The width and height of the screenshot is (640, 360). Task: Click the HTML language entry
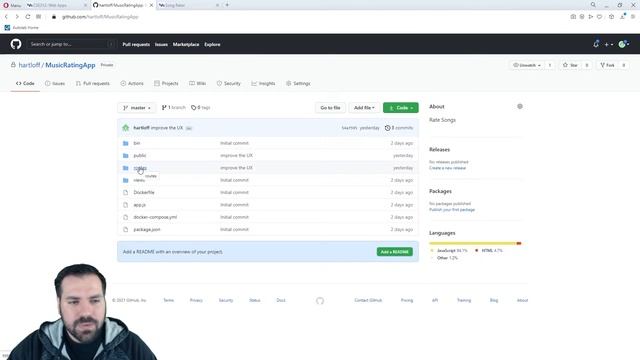[x=489, y=251]
